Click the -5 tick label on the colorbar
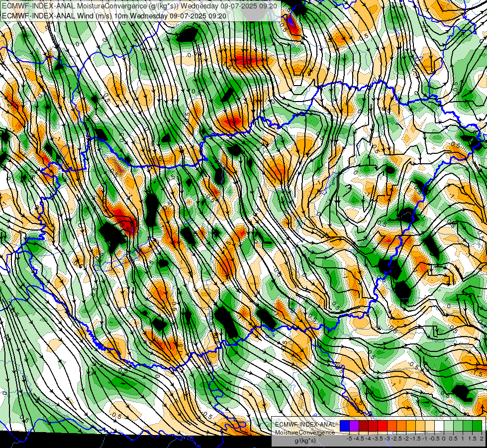Viewport: 487px width, 448px height. (349, 439)
